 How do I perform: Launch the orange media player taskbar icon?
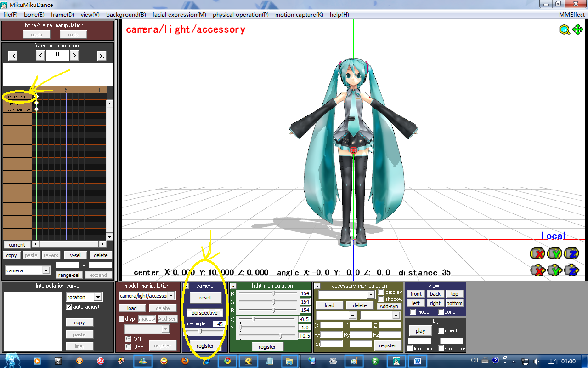pos(37,361)
